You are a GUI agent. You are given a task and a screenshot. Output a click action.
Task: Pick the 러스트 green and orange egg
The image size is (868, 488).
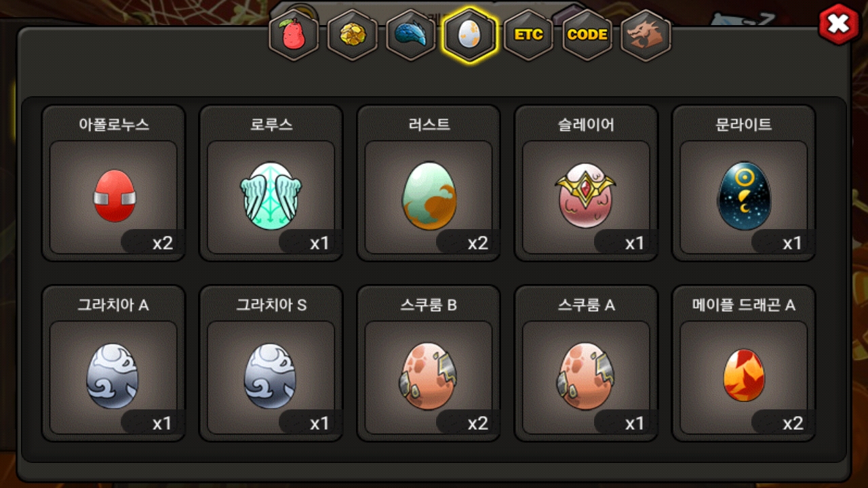[429, 183]
